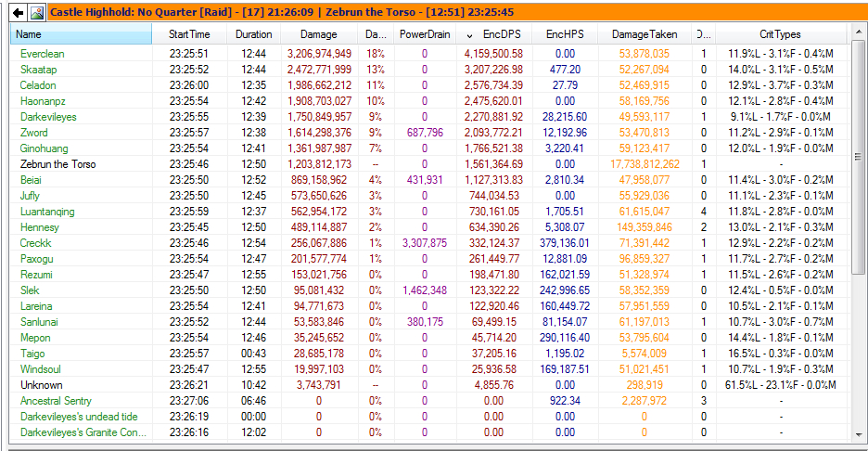
Task: Sort by the Name column header
Action: click(x=82, y=34)
